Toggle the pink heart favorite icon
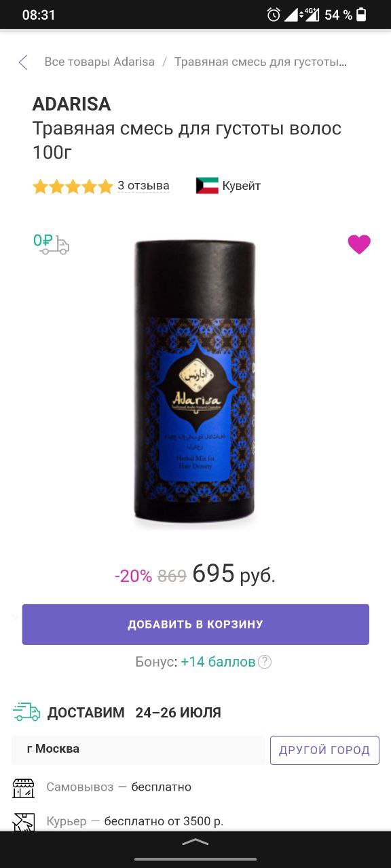Image resolution: width=391 pixels, height=868 pixels. pos(359,244)
